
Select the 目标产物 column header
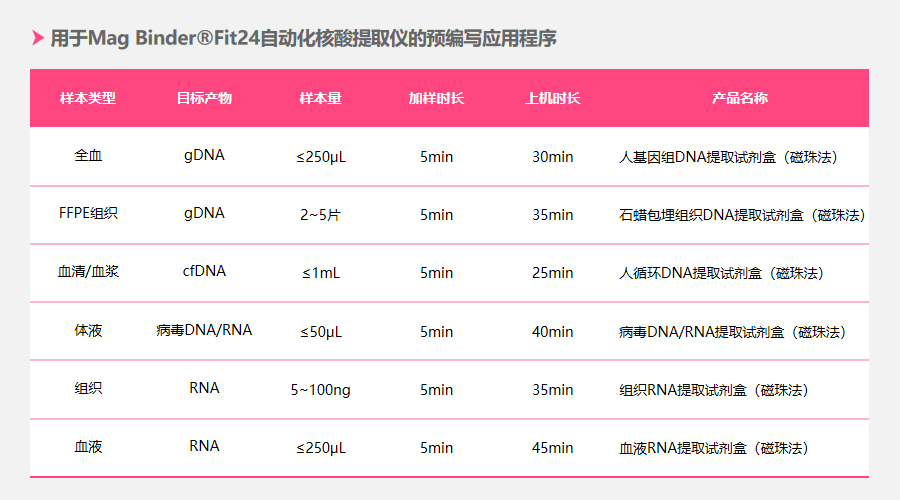(204, 98)
